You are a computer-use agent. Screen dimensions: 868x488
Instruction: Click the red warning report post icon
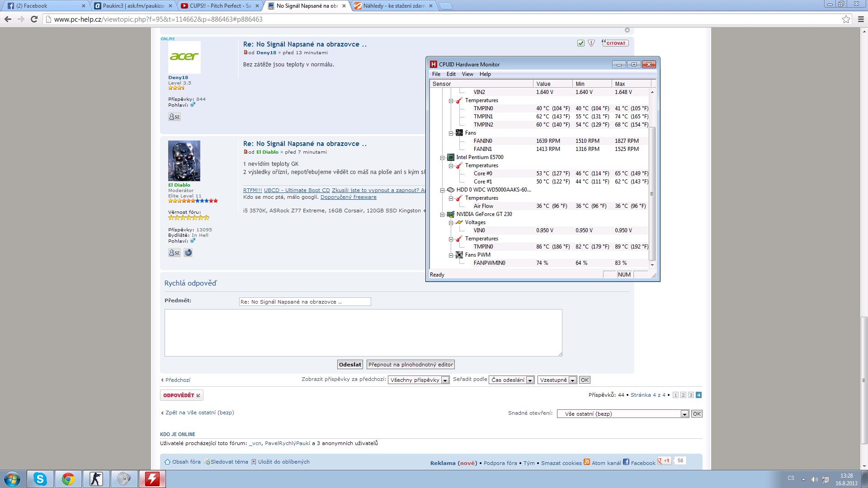[591, 43]
